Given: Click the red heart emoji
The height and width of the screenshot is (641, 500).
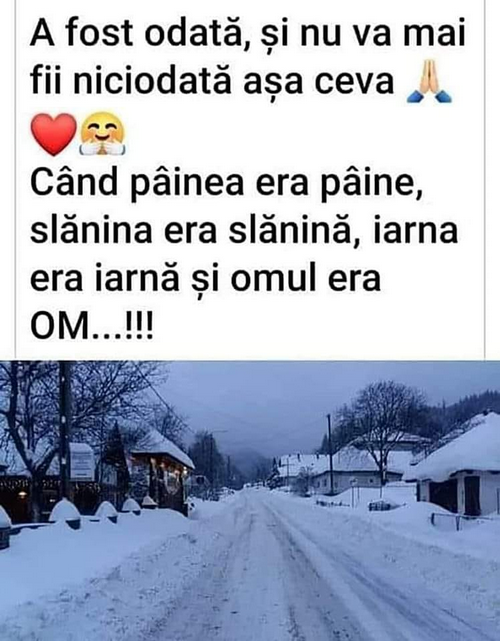Looking at the screenshot, I should pyautogui.click(x=54, y=134).
